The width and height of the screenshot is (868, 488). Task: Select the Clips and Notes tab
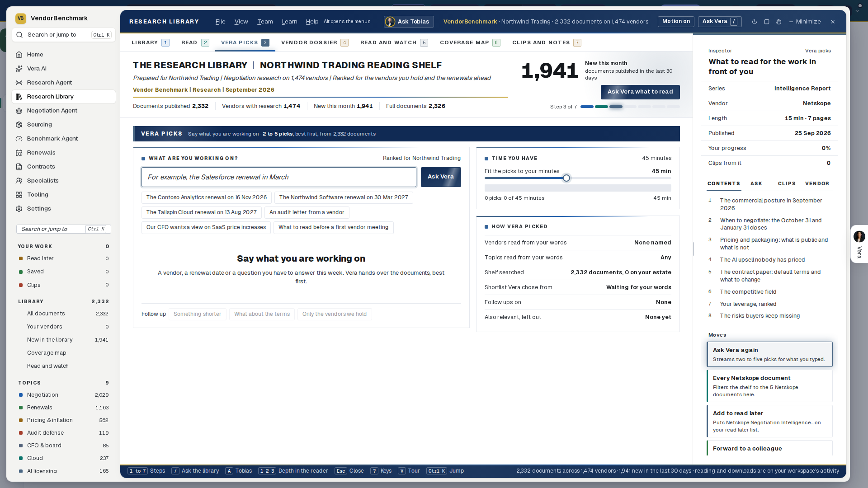tap(547, 42)
